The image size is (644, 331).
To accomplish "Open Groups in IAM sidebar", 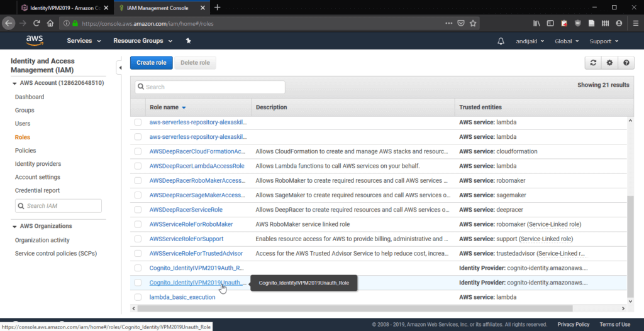I will (25, 111).
